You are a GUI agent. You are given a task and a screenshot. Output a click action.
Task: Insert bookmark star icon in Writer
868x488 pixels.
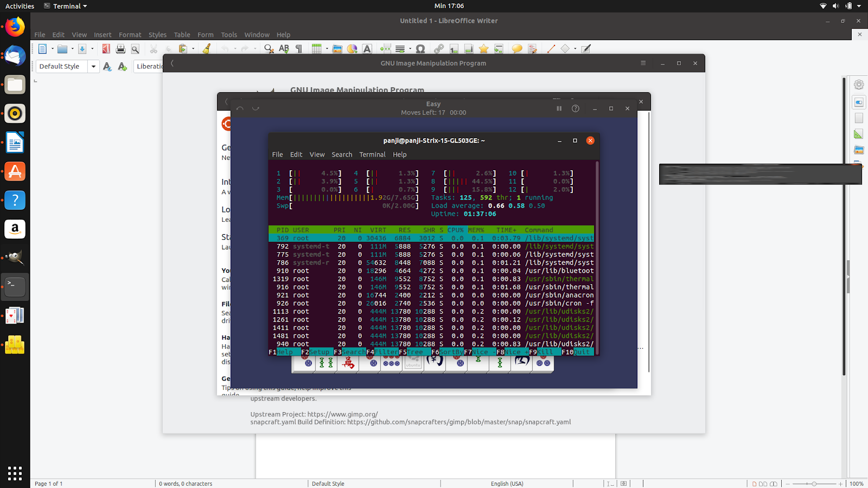483,49
